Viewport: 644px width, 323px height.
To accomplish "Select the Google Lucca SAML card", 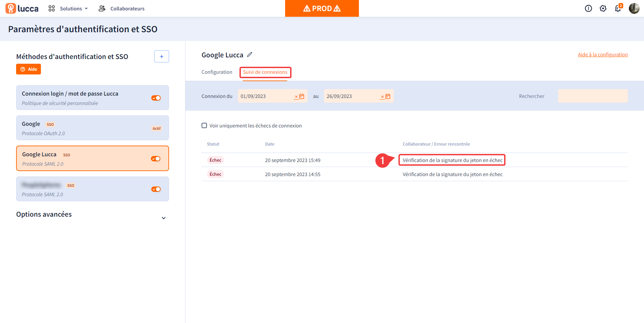I will coord(93,158).
